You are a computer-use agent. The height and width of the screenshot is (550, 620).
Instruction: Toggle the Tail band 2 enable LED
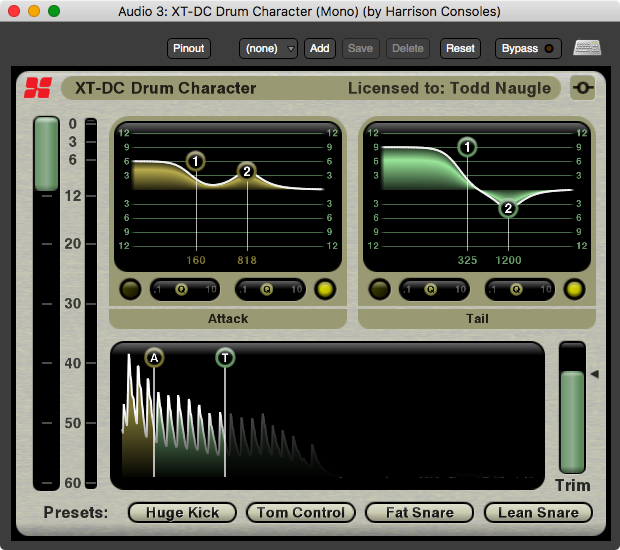574,289
